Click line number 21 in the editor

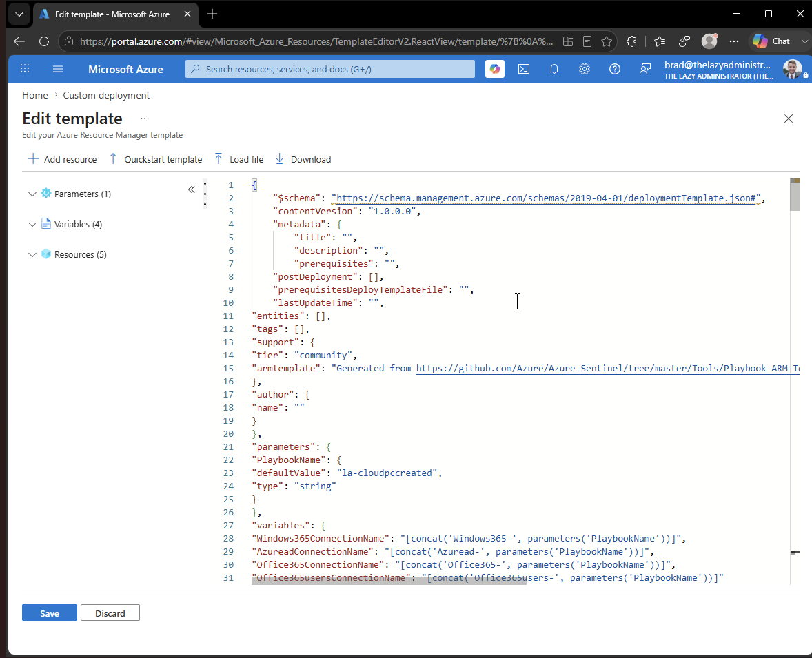click(228, 446)
